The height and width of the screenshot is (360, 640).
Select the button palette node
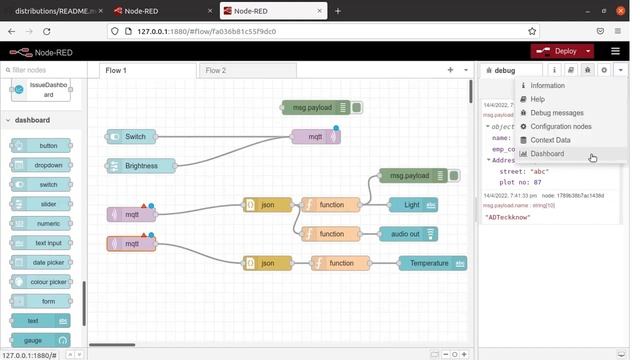click(41, 145)
